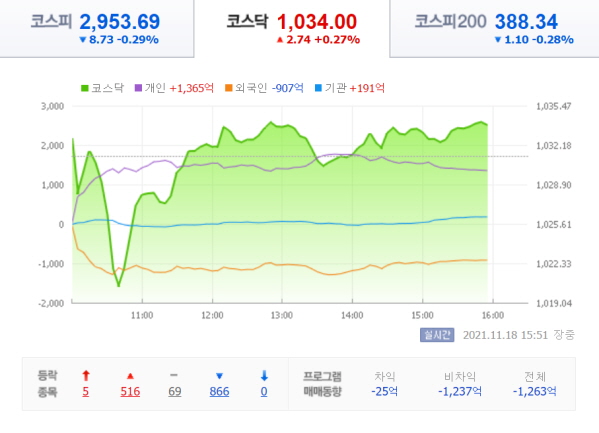Click the 코스피 value 2,953.69

click(120, 22)
